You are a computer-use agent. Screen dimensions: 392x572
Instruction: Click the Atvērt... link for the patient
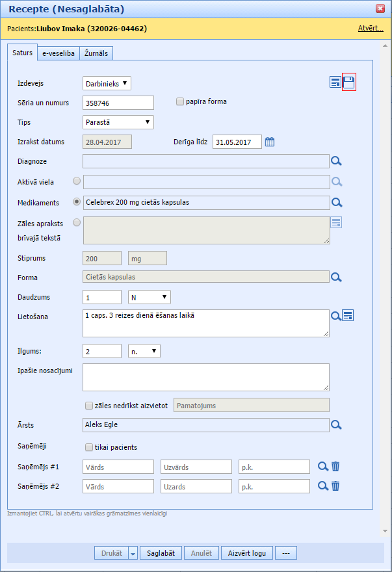point(370,29)
